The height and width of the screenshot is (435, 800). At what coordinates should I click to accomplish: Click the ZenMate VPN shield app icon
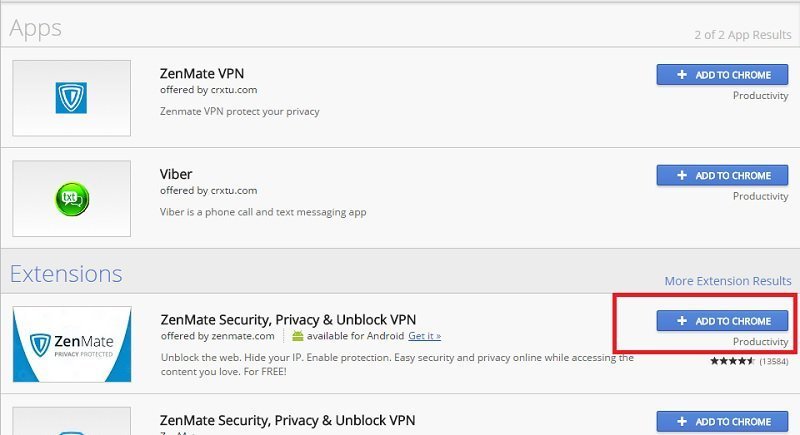tap(71, 97)
